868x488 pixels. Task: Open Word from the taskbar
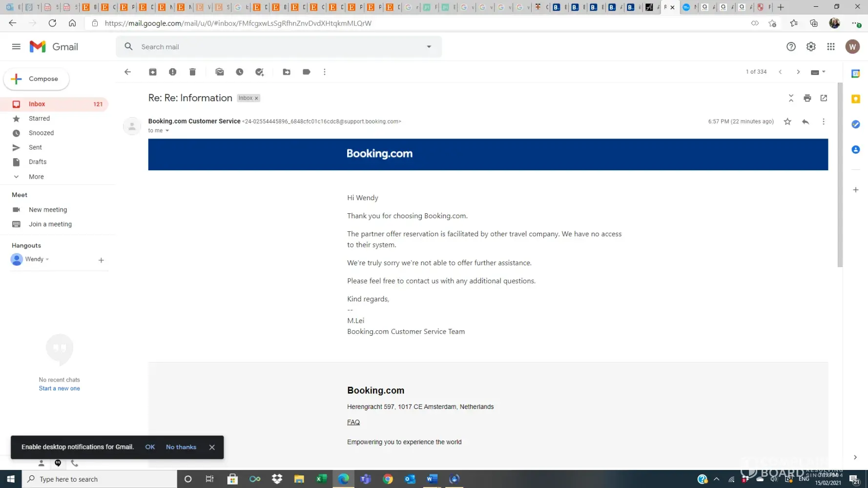point(432,479)
